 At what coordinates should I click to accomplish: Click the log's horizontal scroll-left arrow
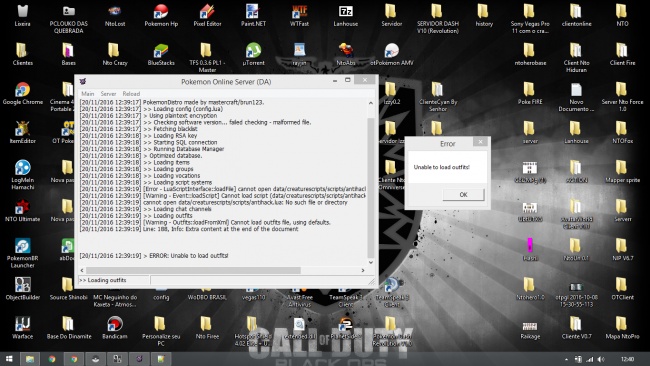click(82, 270)
